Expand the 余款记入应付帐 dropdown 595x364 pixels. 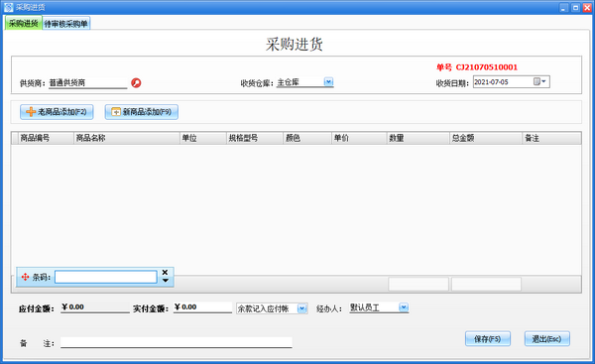(302, 308)
